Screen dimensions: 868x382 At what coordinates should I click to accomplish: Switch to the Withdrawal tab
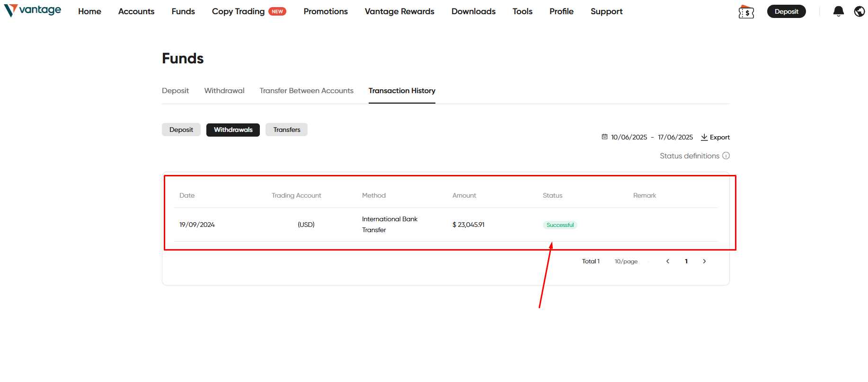pyautogui.click(x=224, y=91)
